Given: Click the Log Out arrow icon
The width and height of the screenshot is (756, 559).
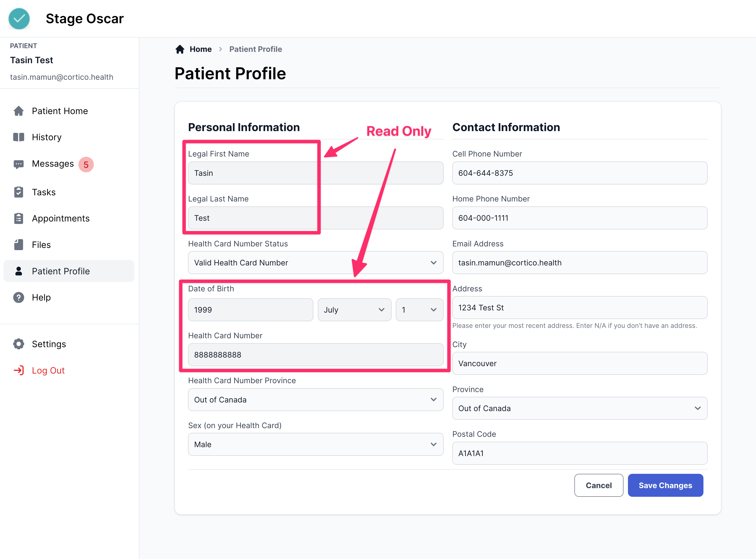Looking at the screenshot, I should coord(19,370).
